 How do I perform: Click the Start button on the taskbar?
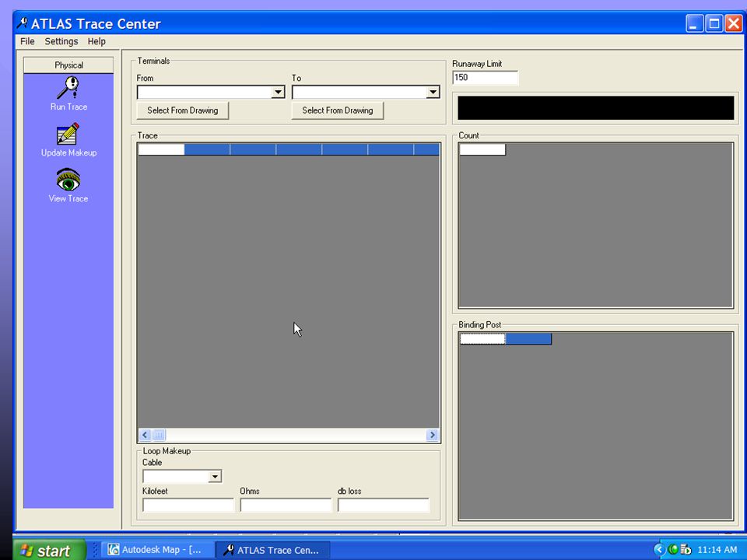pos(50,551)
